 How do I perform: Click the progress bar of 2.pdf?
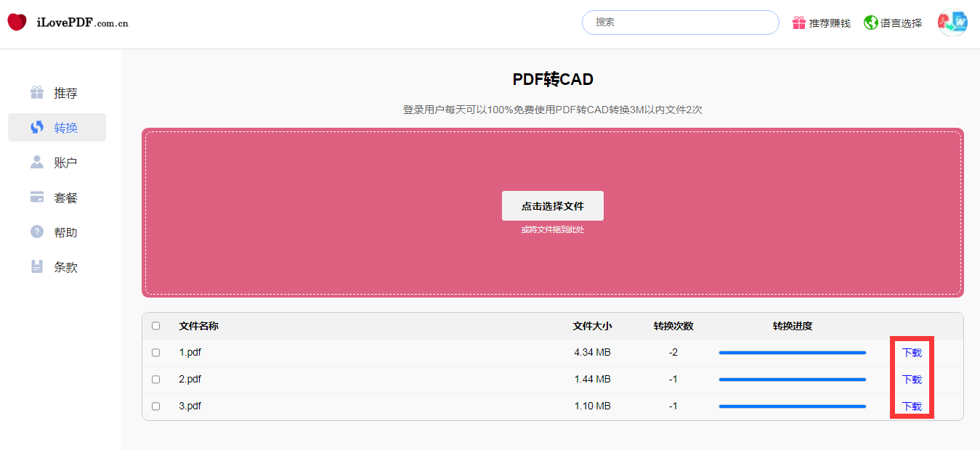792,380
